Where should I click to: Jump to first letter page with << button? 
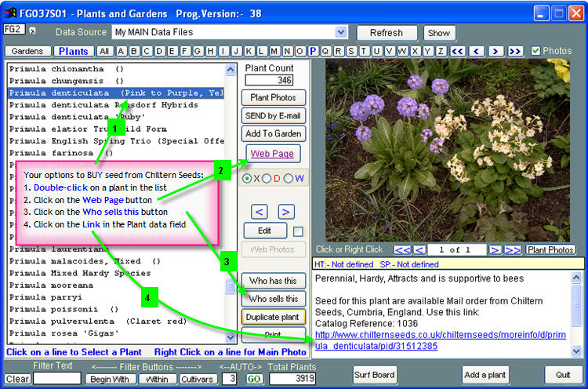(457, 51)
